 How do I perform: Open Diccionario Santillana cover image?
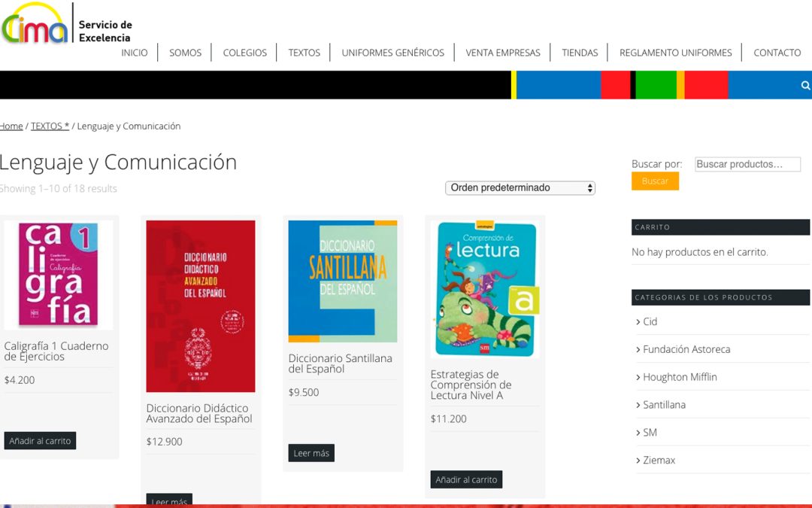point(343,281)
